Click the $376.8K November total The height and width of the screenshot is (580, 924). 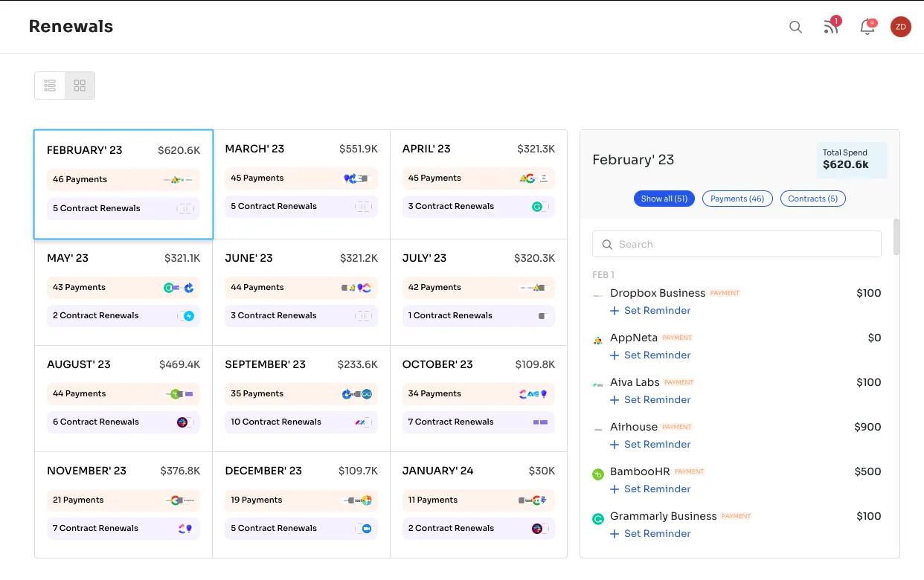point(180,471)
